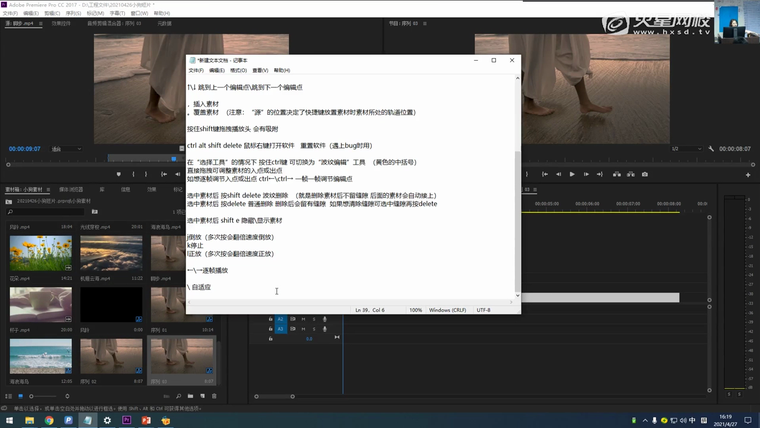
Task: Select the 光线穿梭.mp4 clouds clip thumbnail
Action: pos(110,253)
